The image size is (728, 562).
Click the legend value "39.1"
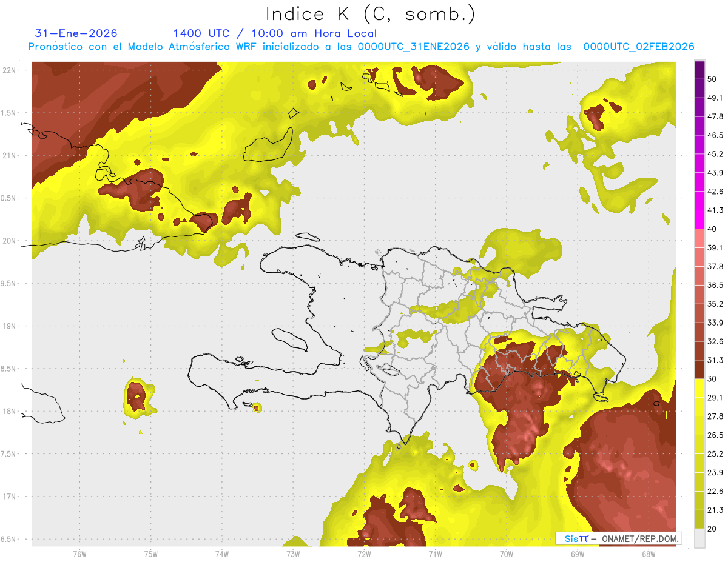tap(715, 247)
